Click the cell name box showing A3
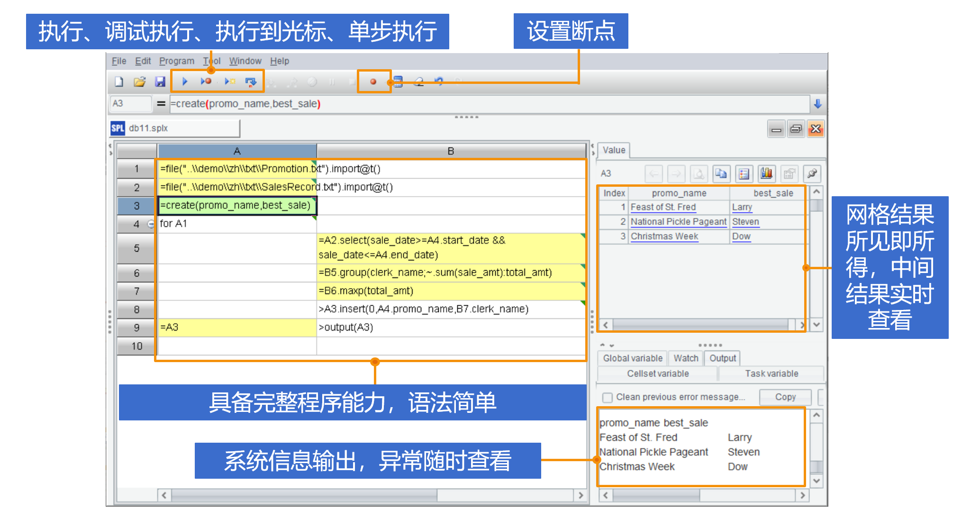The width and height of the screenshot is (980, 519). (x=130, y=103)
